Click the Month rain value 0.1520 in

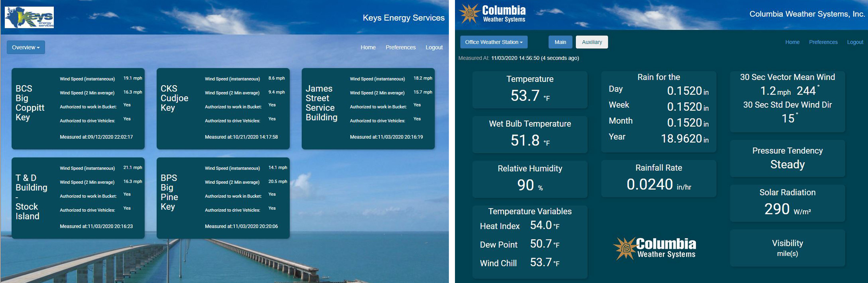688,122
